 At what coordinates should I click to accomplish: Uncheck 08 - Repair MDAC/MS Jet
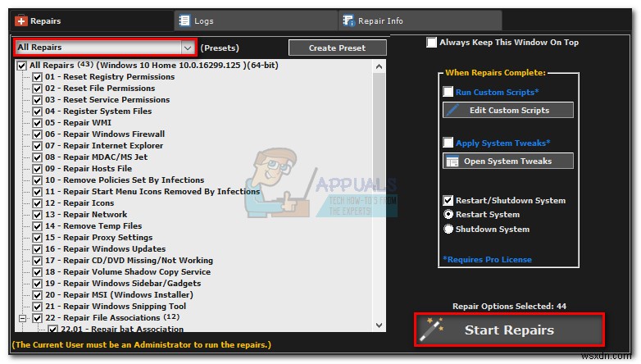point(37,157)
